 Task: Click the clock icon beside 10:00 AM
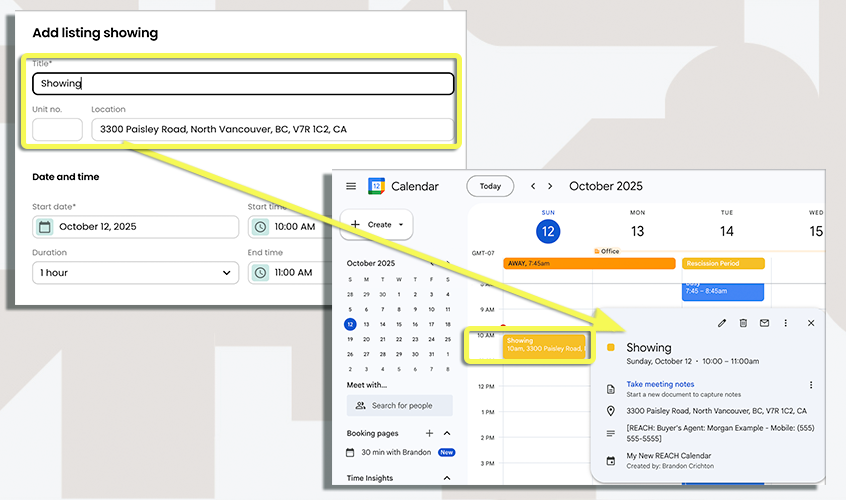[260, 227]
